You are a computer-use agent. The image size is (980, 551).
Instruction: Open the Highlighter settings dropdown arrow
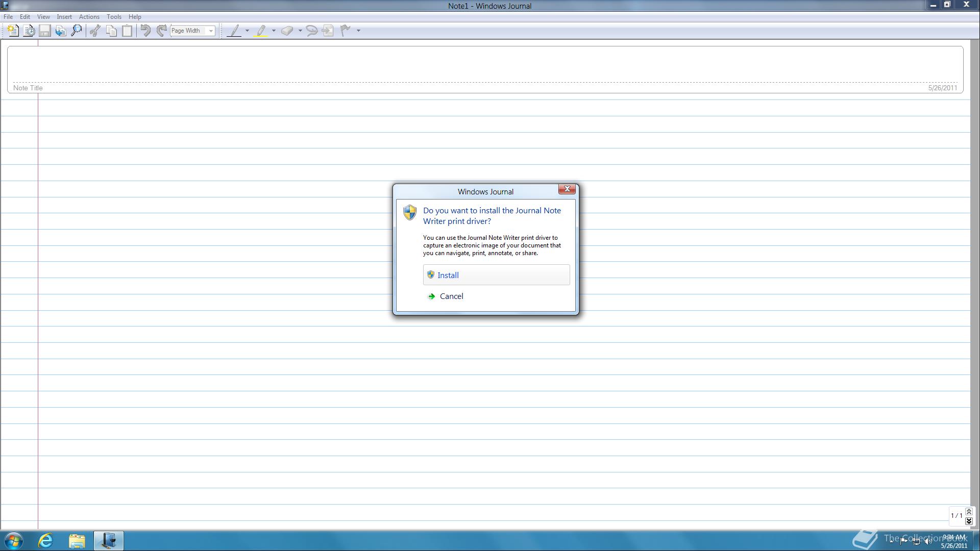click(x=274, y=31)
